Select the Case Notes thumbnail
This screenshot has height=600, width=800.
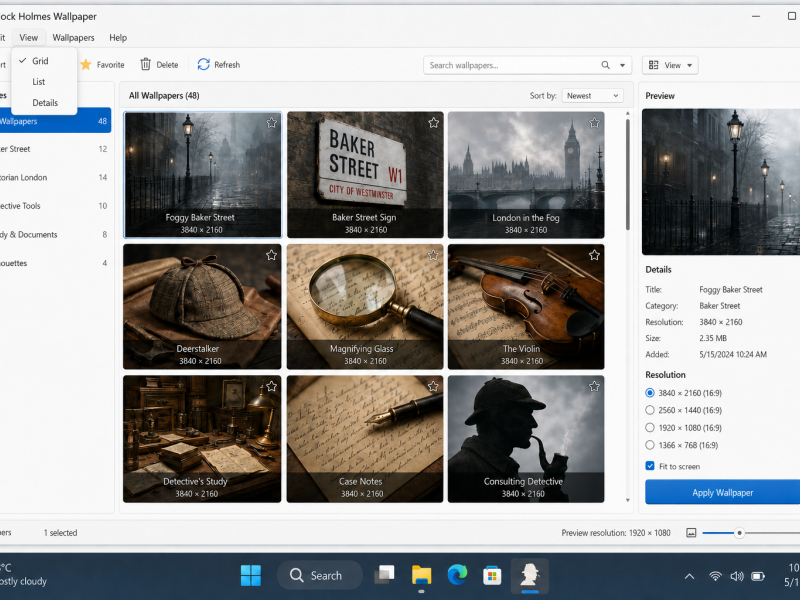(365, 439)
